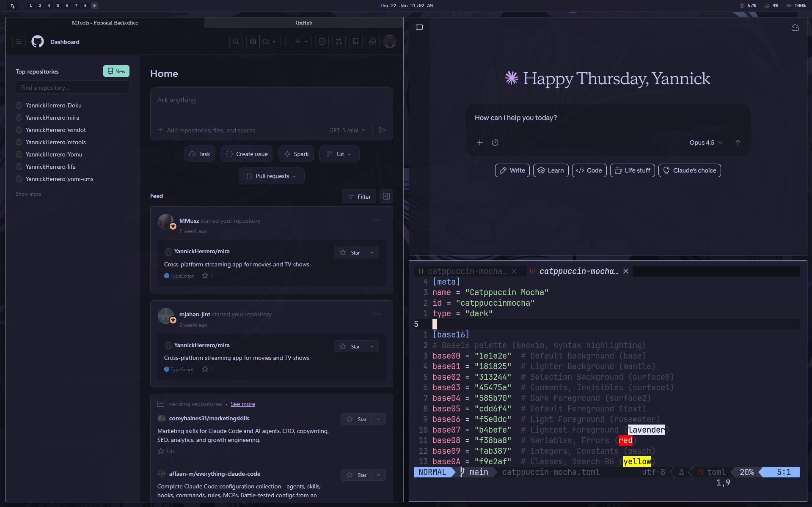Click the upload arrow to send Claude message
This screenshot has height=507, width=812.
[738, 143]
